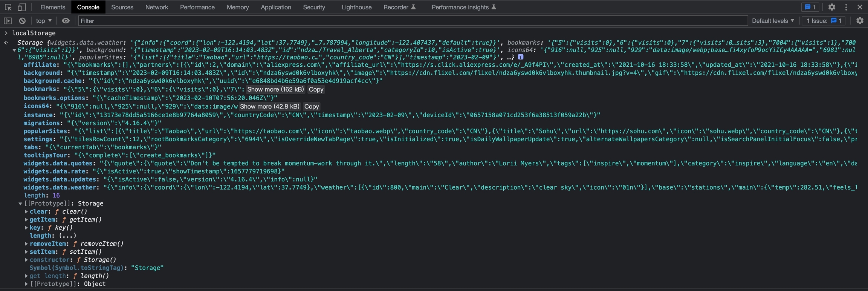The image size is (868, 291).
Task: Expand the getItem function entry
Action: (x=26, y=220)
